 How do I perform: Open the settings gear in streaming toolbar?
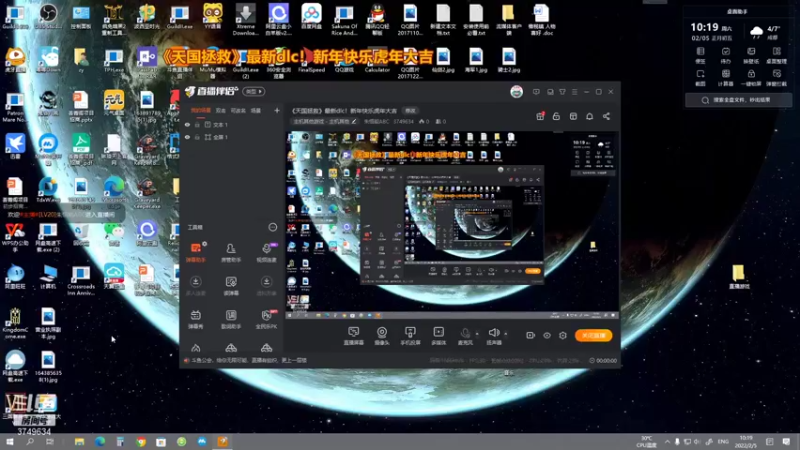[563, 335]
